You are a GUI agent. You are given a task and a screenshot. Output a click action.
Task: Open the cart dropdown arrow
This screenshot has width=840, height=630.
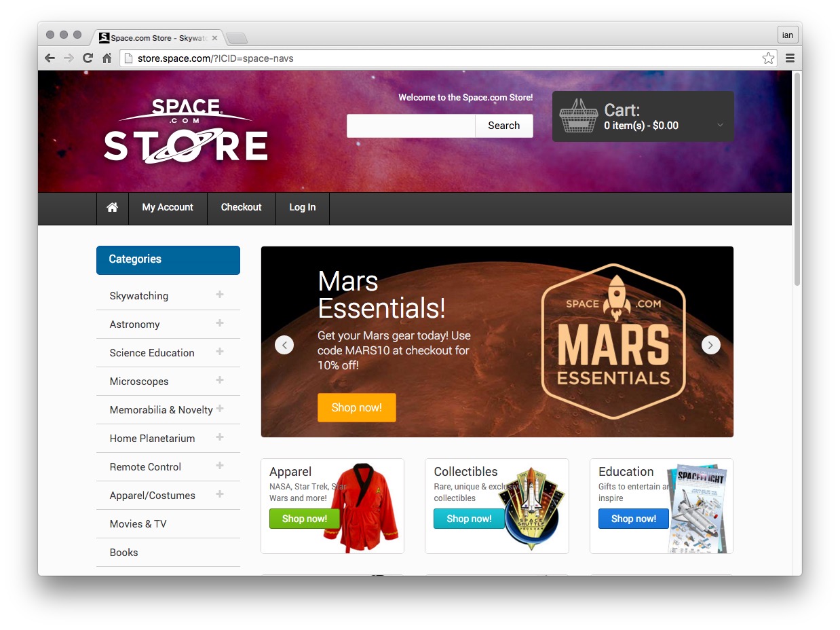720,125
